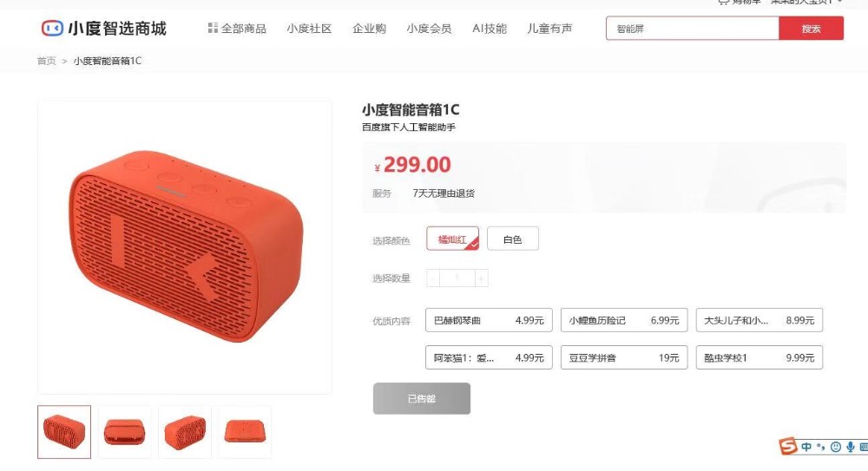
Task: Increase quantity with the plus stepper
Action: tap(481, 278)
